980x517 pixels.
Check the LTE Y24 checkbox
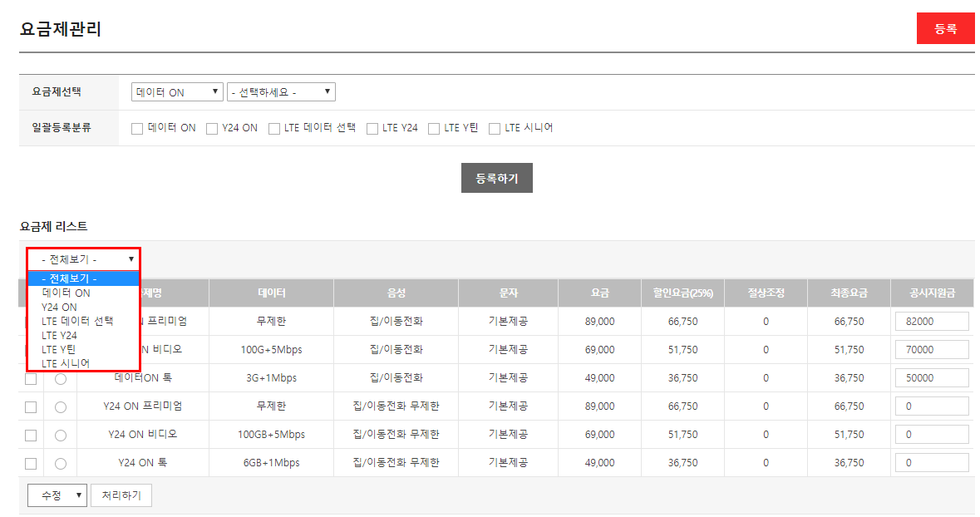click(x=372, y=129)
